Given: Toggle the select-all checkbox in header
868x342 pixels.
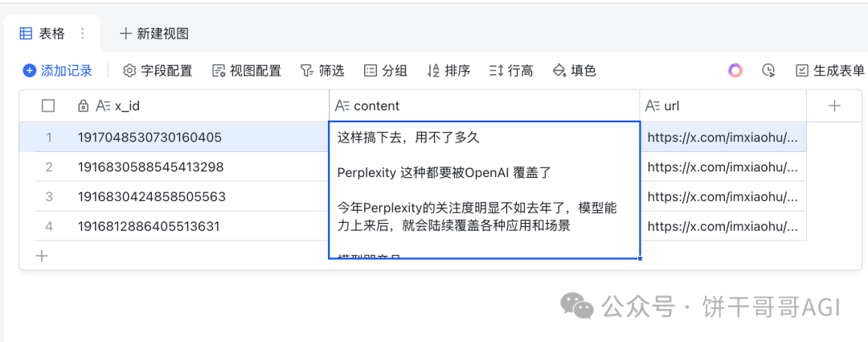Looking at the screenshot, I should [48, 105].
